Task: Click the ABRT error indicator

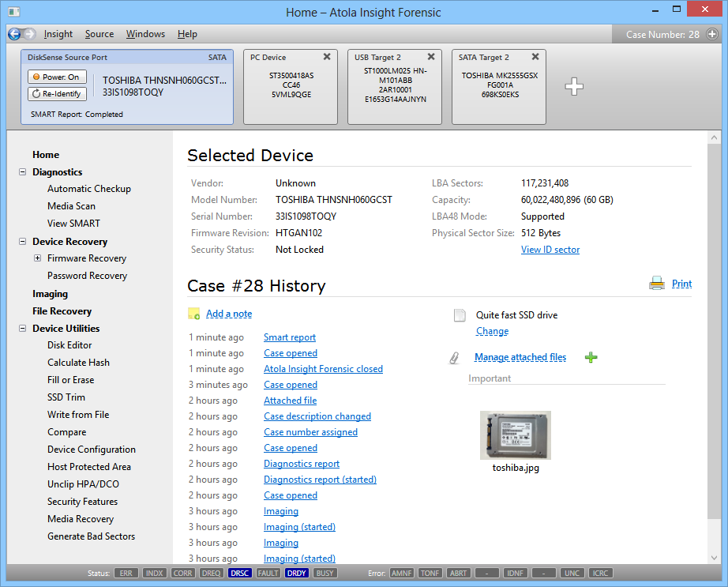Action: tap(458, 573)
